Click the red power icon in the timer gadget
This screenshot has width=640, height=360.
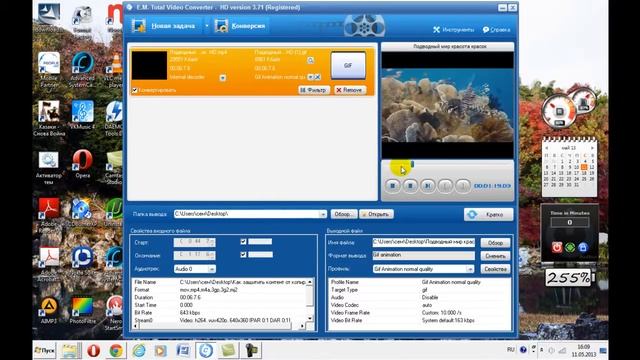pos(557,247)
